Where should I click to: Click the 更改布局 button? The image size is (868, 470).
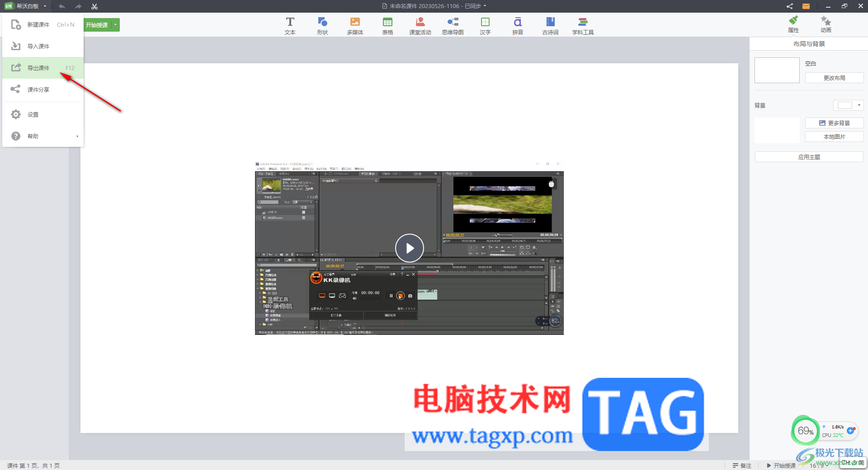coord(834,78)
